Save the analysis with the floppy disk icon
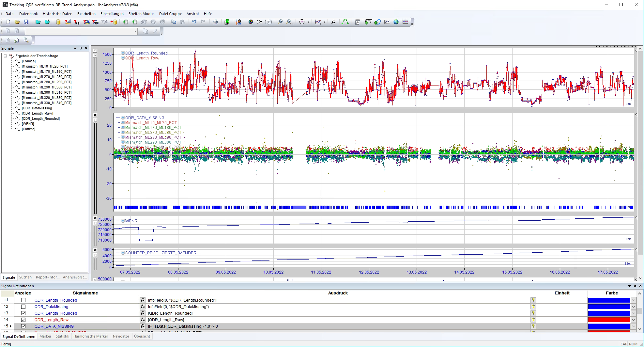644x347 pixels. point(26,22)
